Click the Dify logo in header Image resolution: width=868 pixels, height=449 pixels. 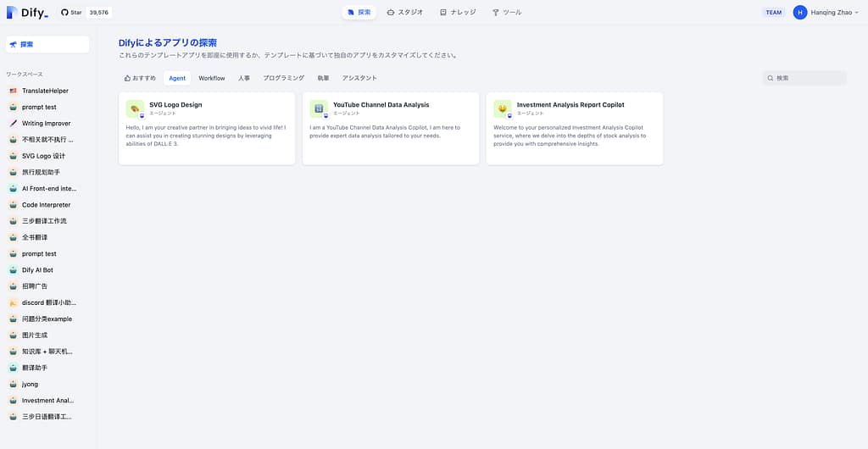(27, 13)
